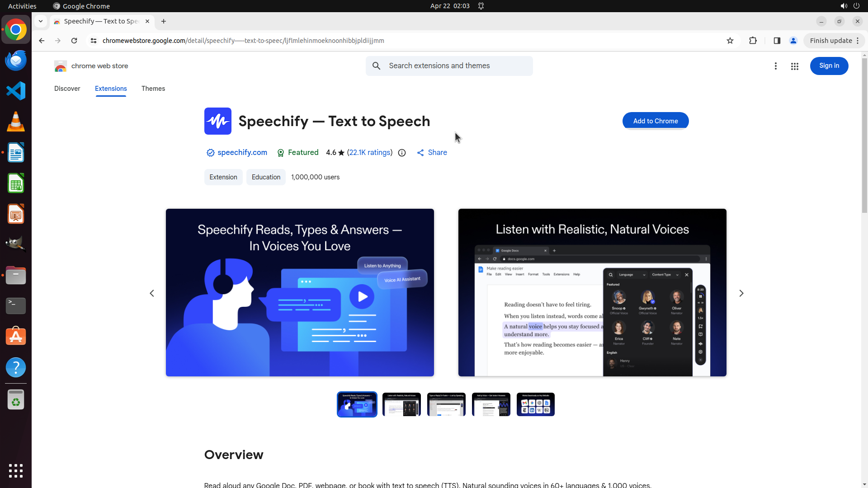Click the Add to Chrome button
Image resolution: width=868 pixels, height=488 pixels.
[x=655, y=121]
